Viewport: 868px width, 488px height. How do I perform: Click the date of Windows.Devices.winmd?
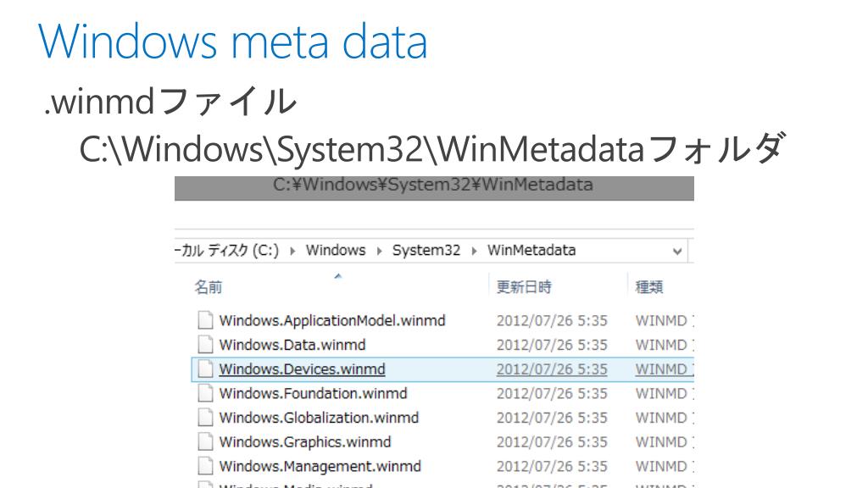552,369
